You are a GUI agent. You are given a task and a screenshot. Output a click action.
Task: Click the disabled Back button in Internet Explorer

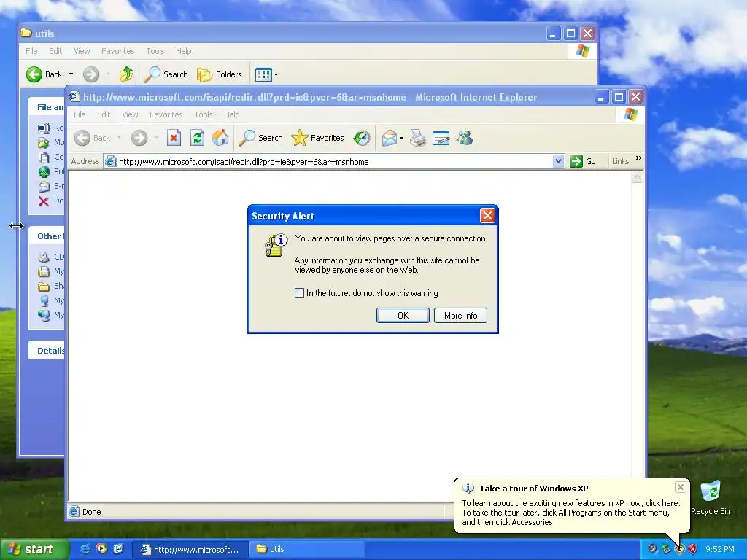pyautogui.click(x=93, y=138)
